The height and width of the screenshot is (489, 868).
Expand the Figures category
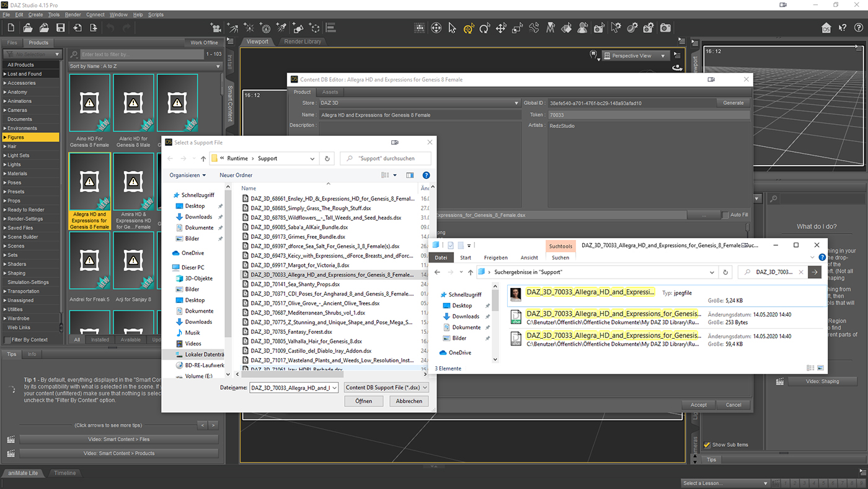pos(5,137)
